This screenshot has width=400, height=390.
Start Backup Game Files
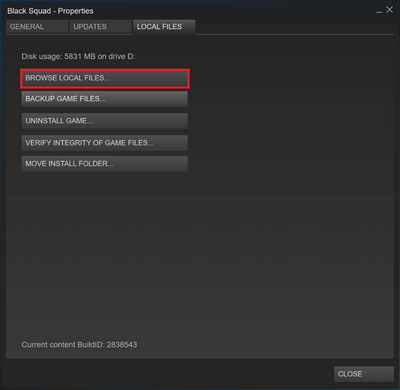pyautogui.click(x=105, y=99)
